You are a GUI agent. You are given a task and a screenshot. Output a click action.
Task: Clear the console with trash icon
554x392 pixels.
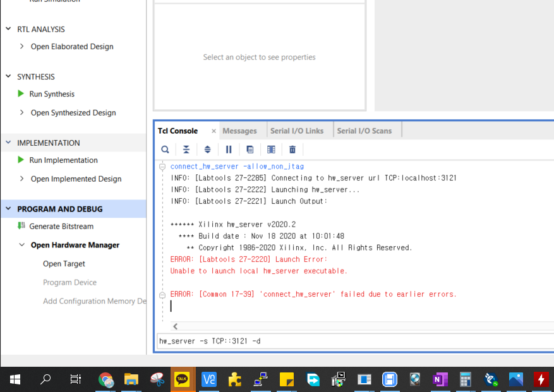[292, 150]
